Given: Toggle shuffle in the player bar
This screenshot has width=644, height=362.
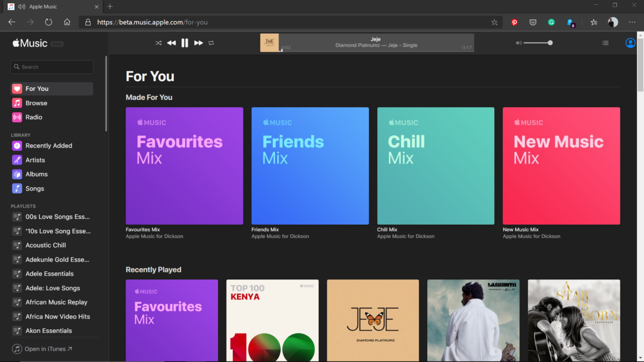Looking at the screenshot, I should click(158, 43).
